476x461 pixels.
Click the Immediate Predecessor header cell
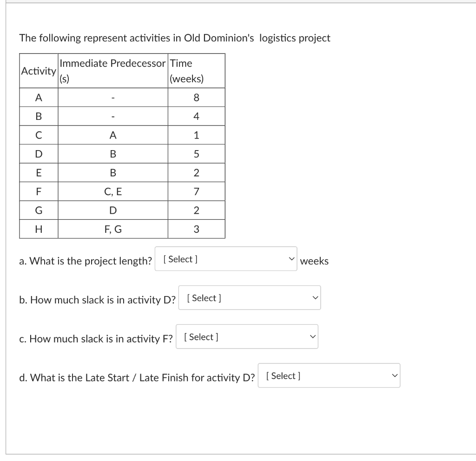pyautogui.click(x=112, y=70)
